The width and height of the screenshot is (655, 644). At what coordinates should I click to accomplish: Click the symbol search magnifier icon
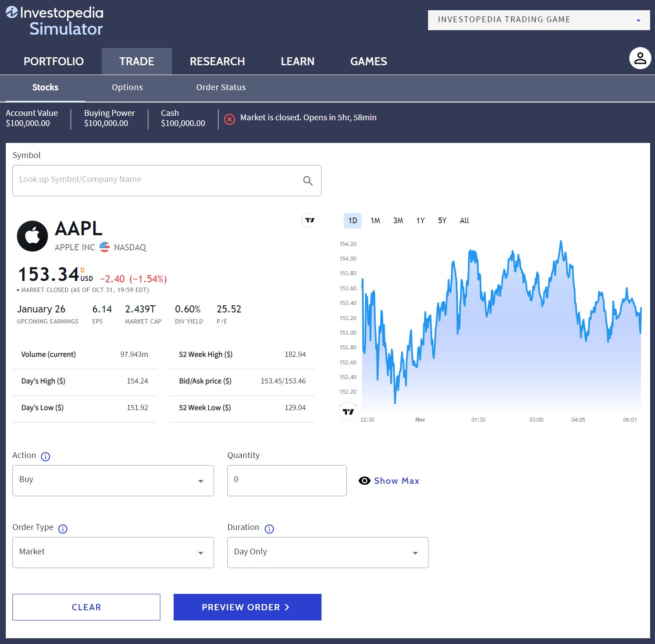tap(308, 181)
